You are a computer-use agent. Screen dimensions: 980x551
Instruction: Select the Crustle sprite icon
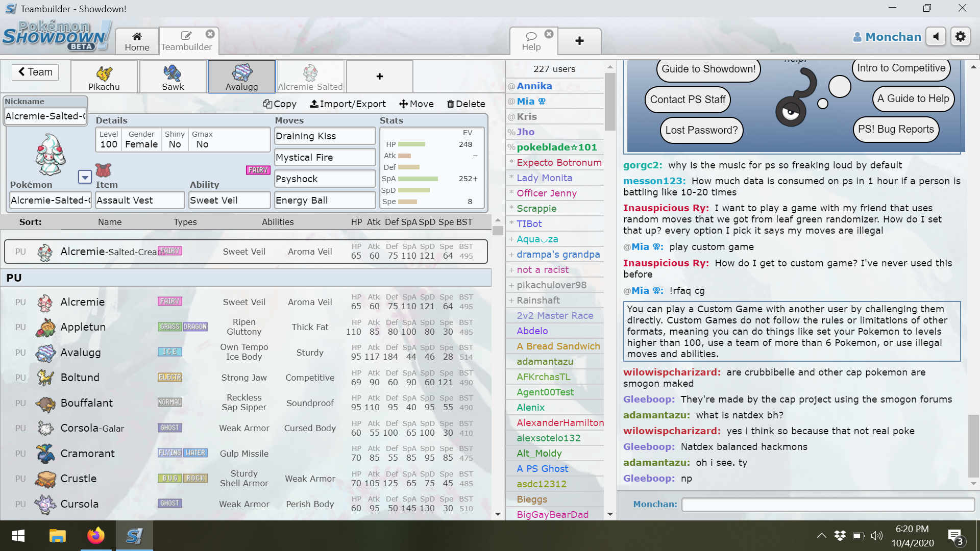pos(45,479)
